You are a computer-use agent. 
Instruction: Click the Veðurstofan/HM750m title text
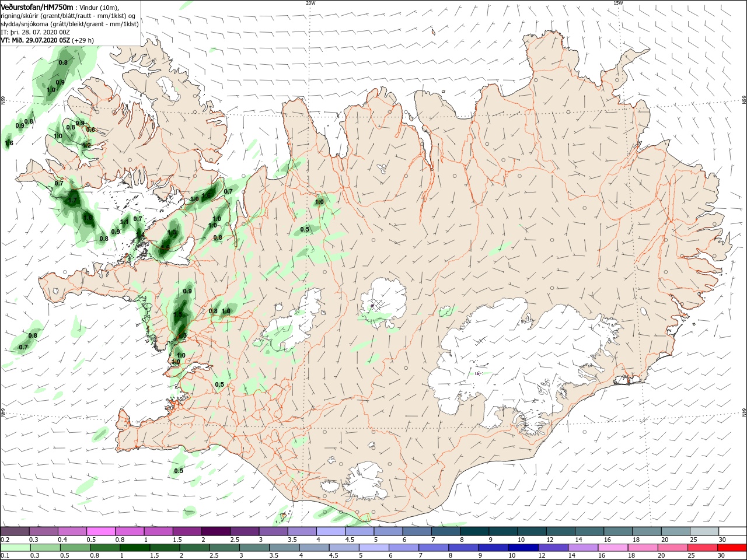(37, 6)
